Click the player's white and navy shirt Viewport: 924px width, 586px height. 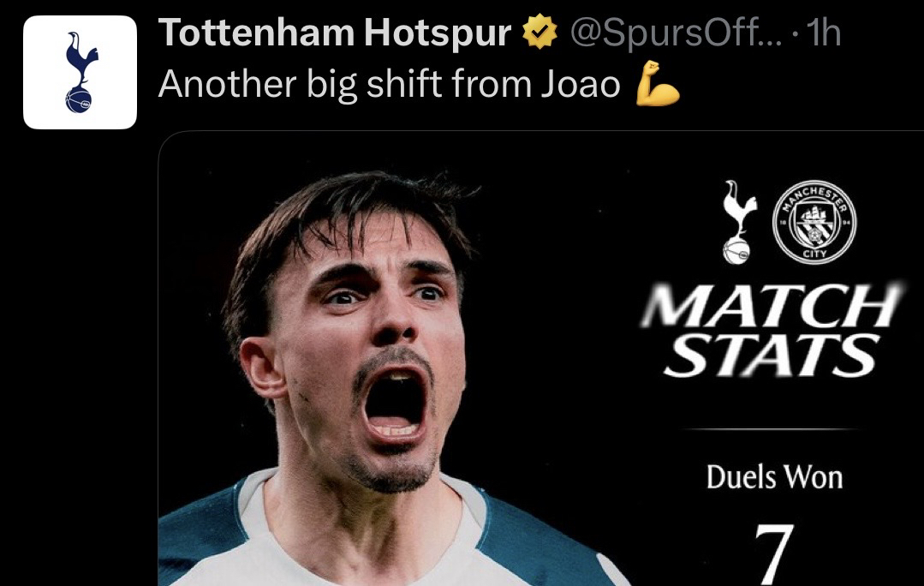[377, 536]
